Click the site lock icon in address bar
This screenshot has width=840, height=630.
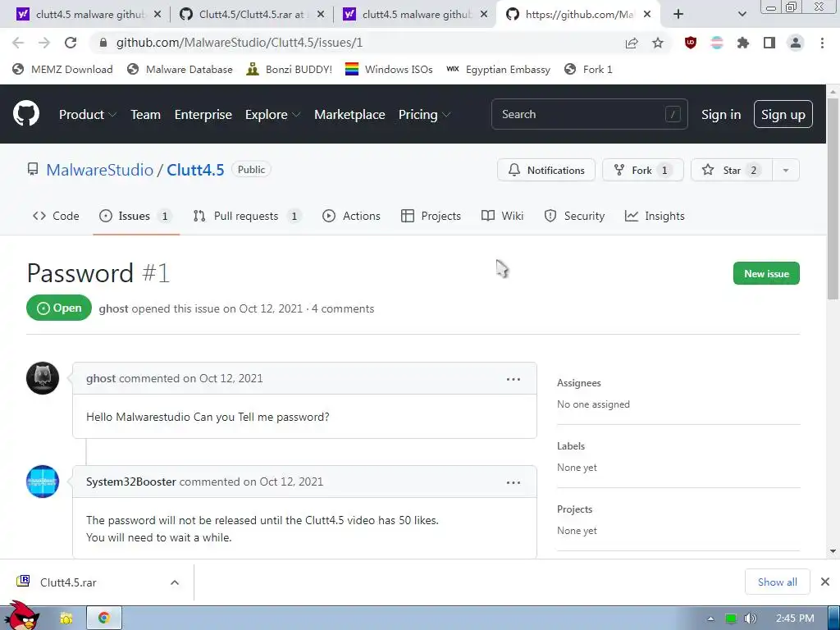pos(103,43)
